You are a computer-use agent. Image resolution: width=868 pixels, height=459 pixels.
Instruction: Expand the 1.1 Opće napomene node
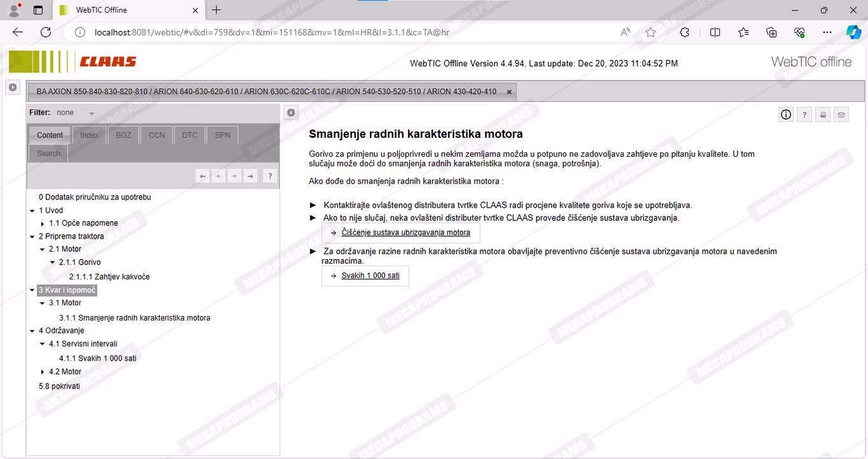click(43, 223)
